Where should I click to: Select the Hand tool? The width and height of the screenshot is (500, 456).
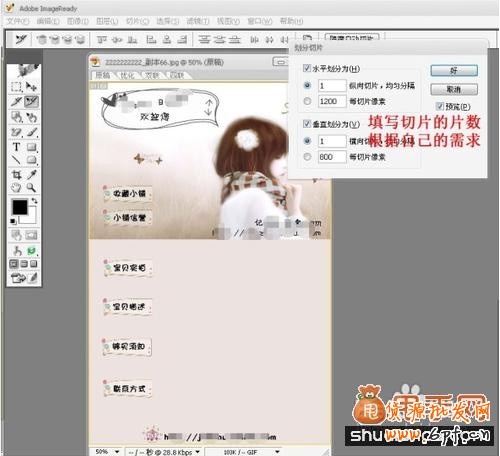[16, 188]
